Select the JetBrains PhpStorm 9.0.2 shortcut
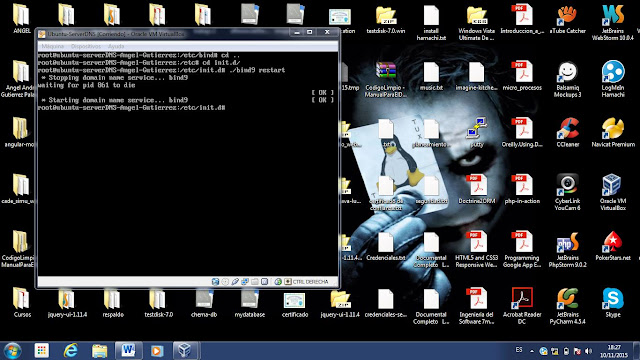 pos(567,249)
